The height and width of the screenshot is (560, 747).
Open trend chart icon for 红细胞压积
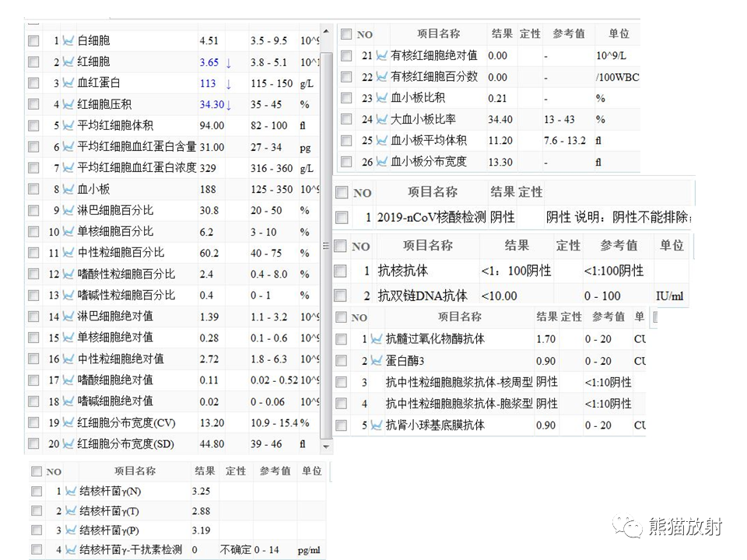(68, 104)
